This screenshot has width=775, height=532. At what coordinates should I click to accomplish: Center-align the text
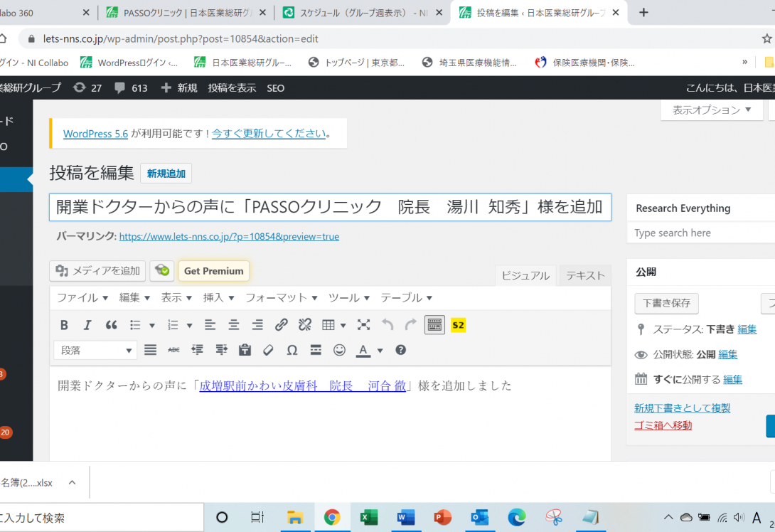[234, 325]
